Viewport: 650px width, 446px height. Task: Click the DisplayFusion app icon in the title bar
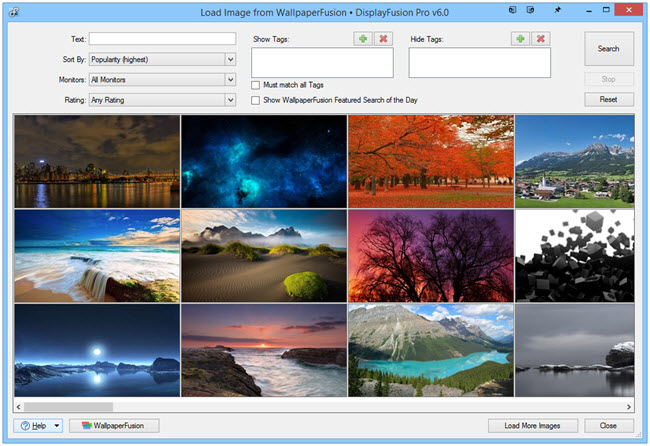point(14,12)
